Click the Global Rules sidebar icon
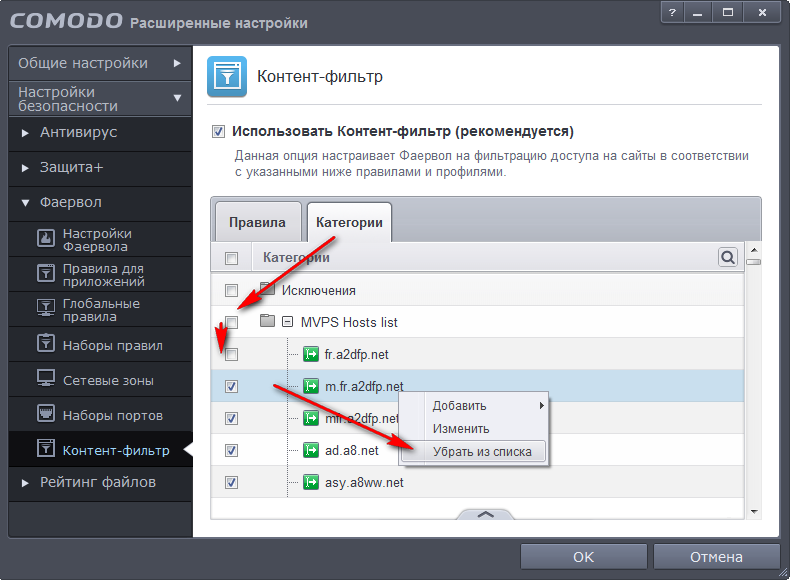The height and width of the screenshot is (580, 790). 46,307
